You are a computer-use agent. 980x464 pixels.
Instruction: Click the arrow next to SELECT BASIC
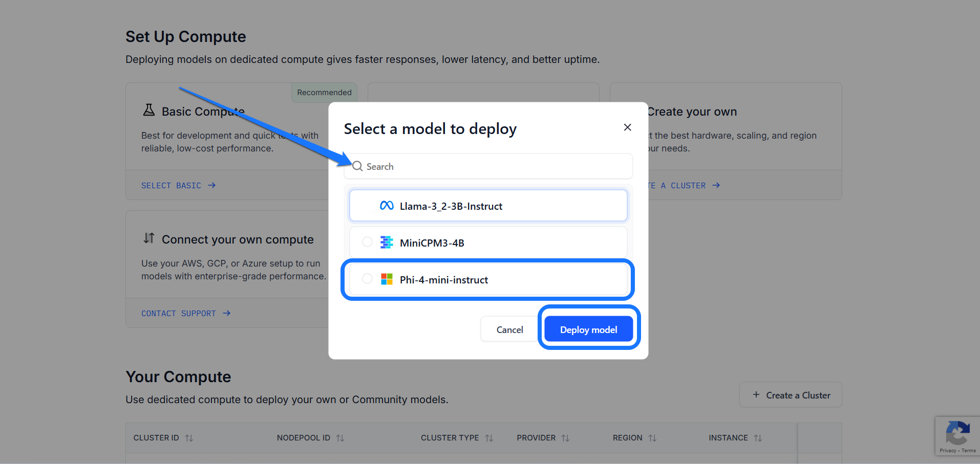(x=212, y=185)
